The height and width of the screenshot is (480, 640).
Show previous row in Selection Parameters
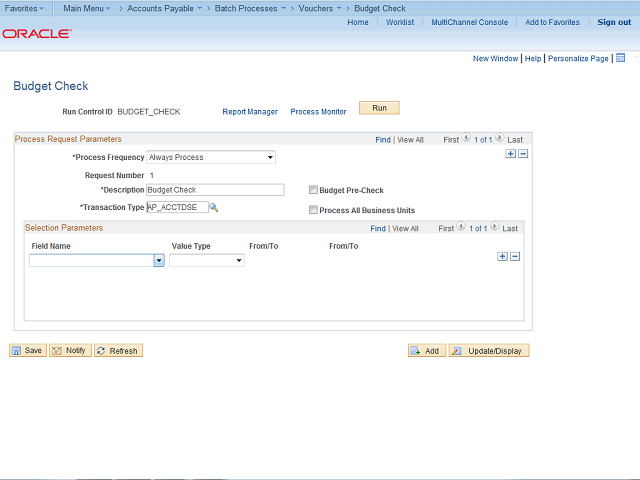(x=461, y=226)
